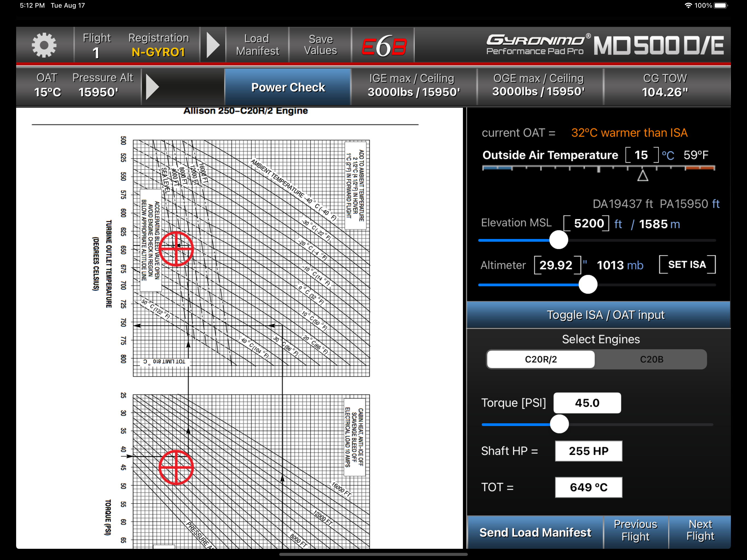Tap the TOT LIMIT 810 °C label
Viewport: 747px width, 560px height.
pyautogui.click(x=164, y=361)
